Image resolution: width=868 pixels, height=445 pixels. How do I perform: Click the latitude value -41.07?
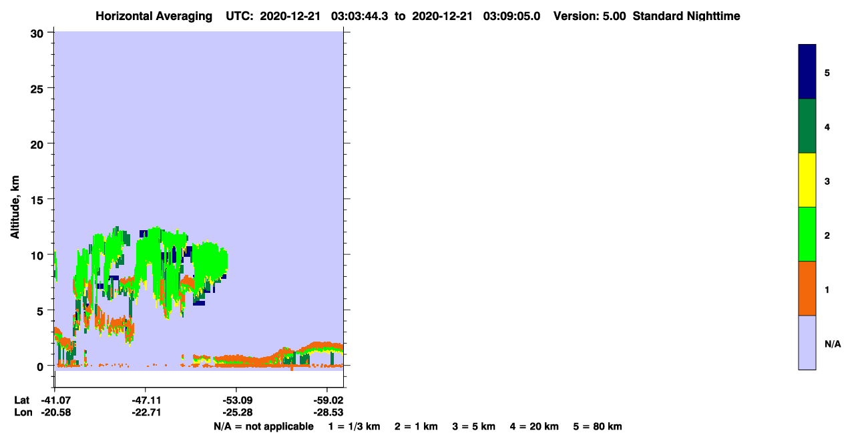[55, 400]
